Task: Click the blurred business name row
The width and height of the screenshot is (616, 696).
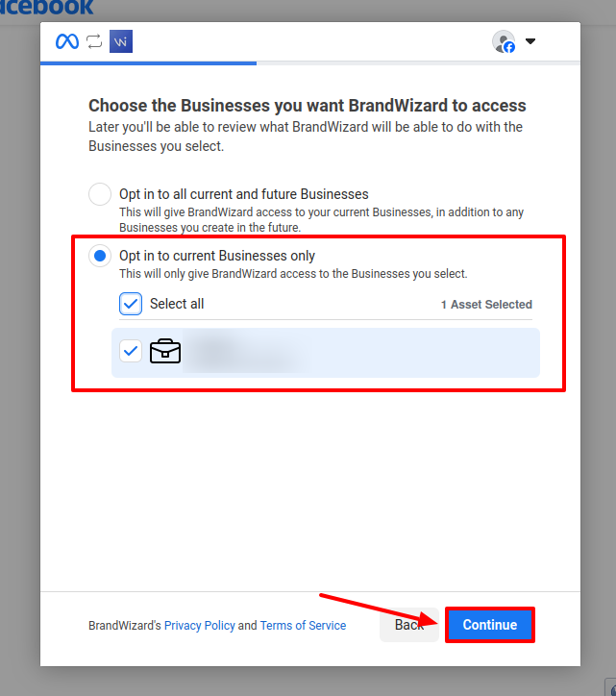Action: click(326, 353)
